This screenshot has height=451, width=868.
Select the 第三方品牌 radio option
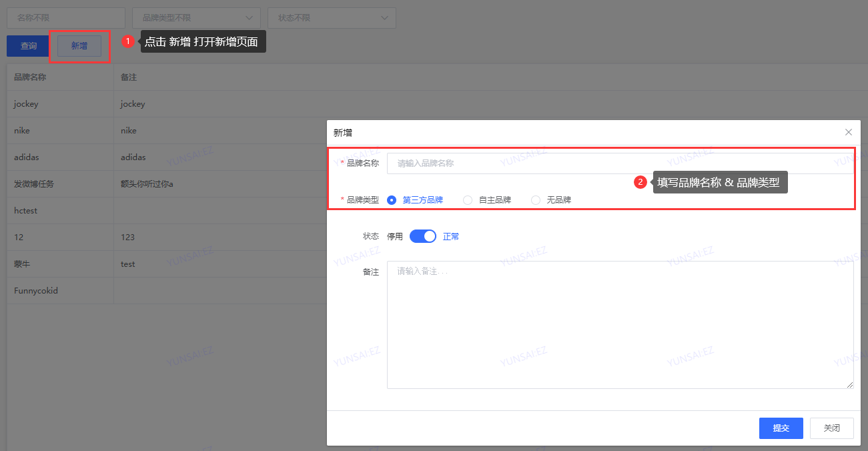pos(392,199)
